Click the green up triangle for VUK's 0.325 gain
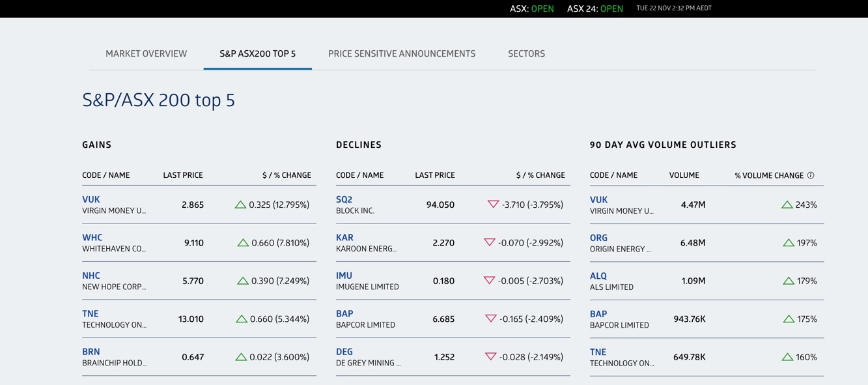The image size is (868, 385). point(240,205)
